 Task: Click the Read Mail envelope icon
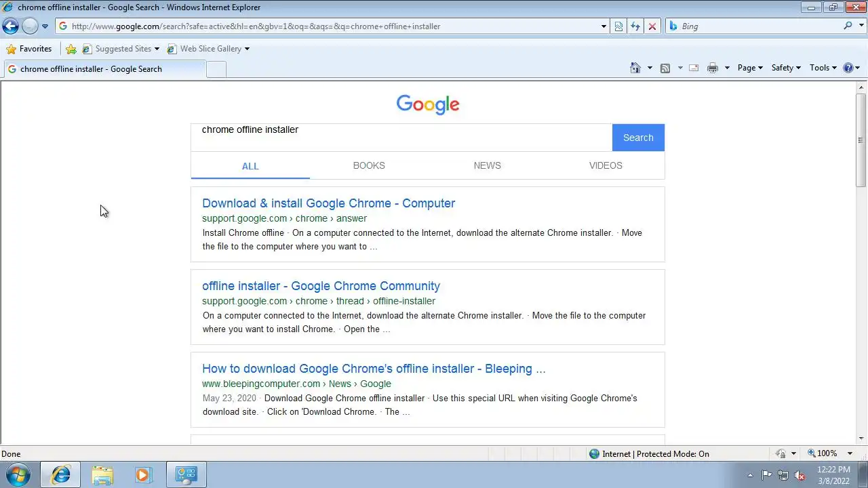[694, 68]
